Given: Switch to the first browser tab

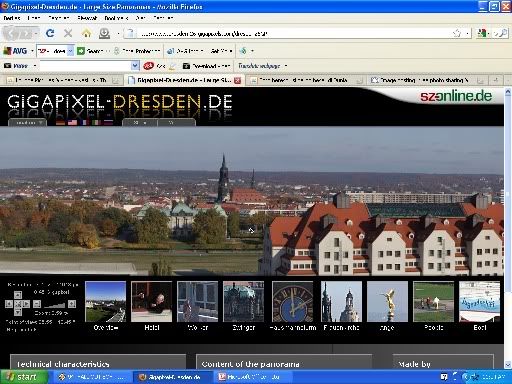Looking at the screenshot, I should 62,80.
